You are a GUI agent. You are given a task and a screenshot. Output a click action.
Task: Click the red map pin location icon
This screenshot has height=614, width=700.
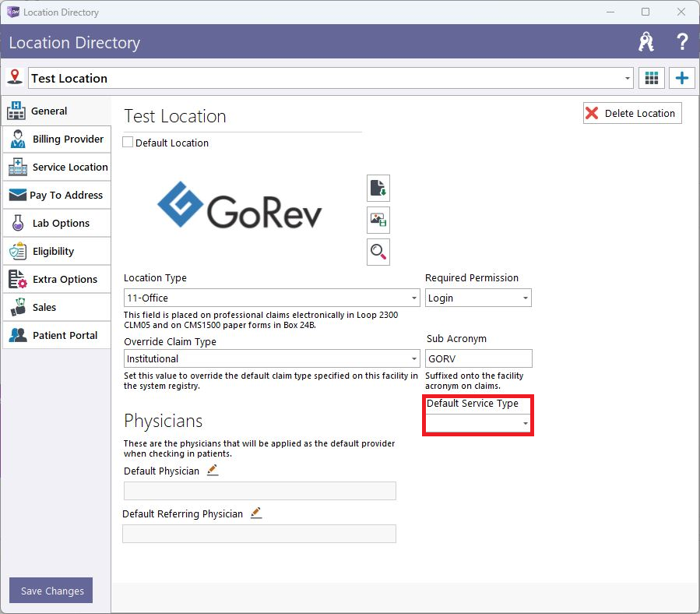pos(15,77)
